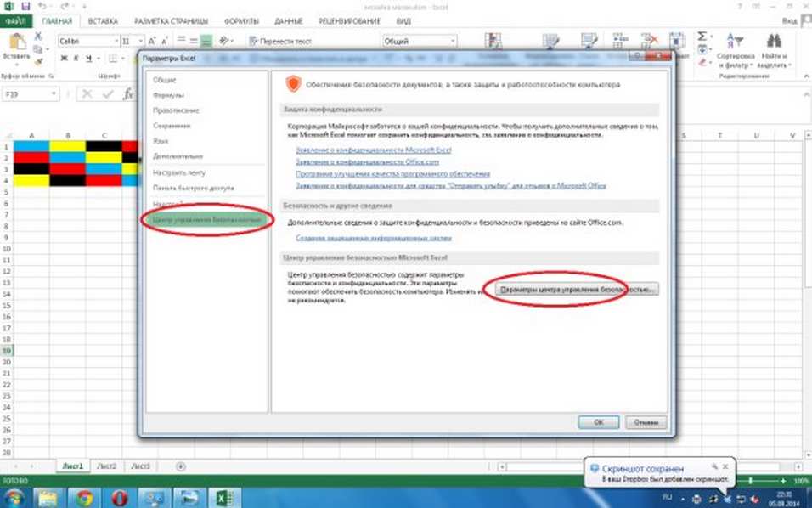Switch to the ВСТАВКА ribbon tab

103,21
